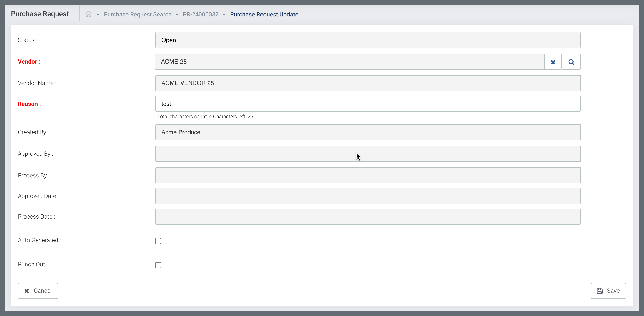This screenshot has height=316, width=644.
Task: Click the home icon in breadcrumb
Action: coord(88,14)
